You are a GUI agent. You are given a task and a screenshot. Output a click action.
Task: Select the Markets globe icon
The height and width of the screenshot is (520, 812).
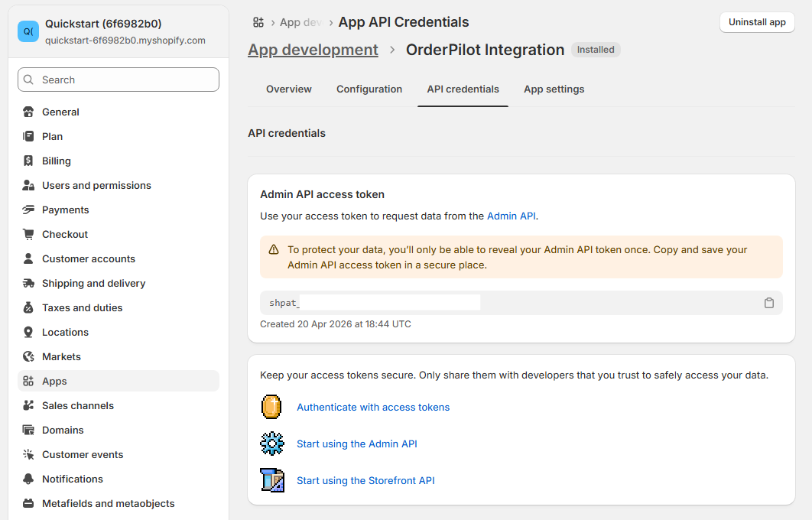click(28, 356)
